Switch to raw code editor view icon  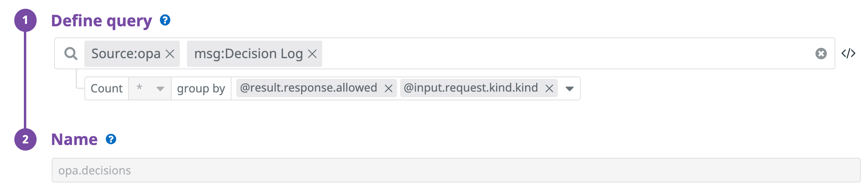point(849,53)
